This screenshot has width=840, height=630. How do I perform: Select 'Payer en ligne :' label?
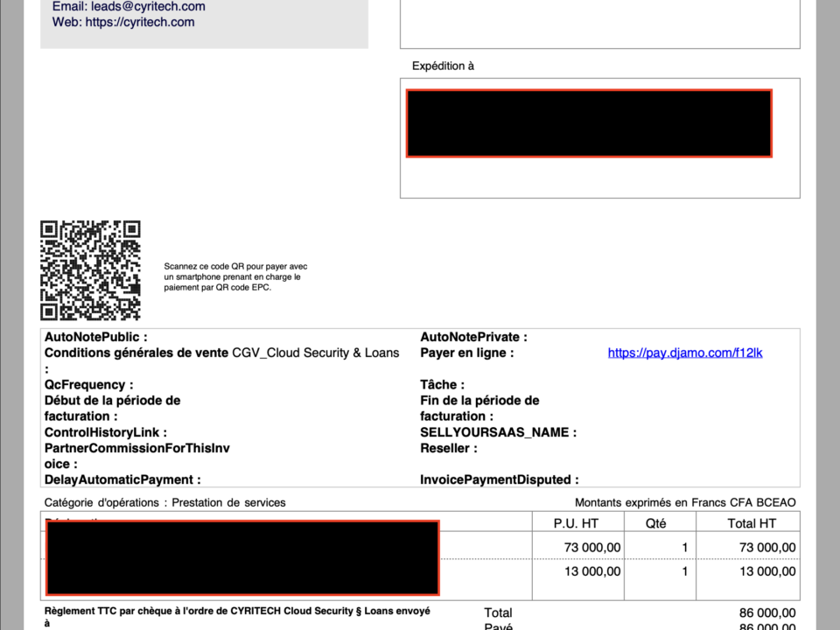pos(466,353)
